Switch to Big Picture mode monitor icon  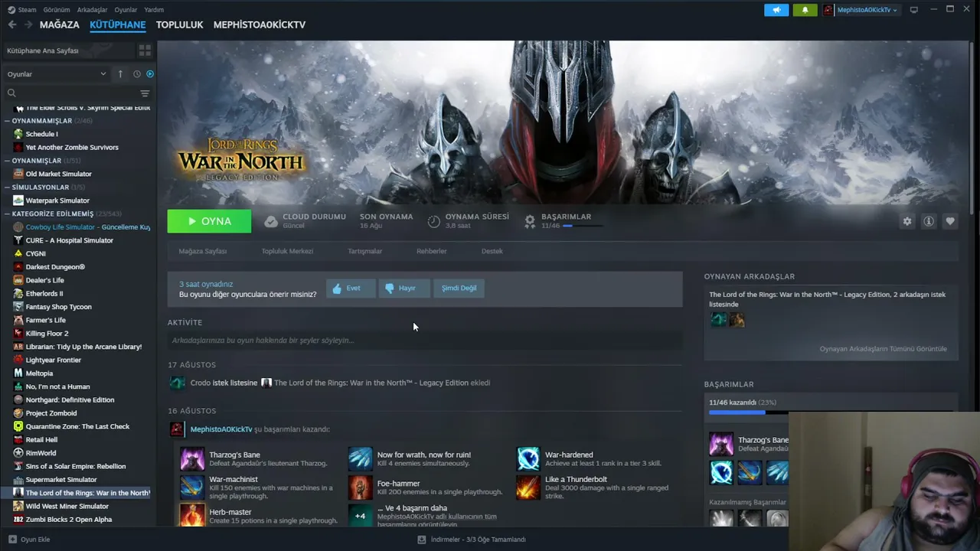[913, 10]
